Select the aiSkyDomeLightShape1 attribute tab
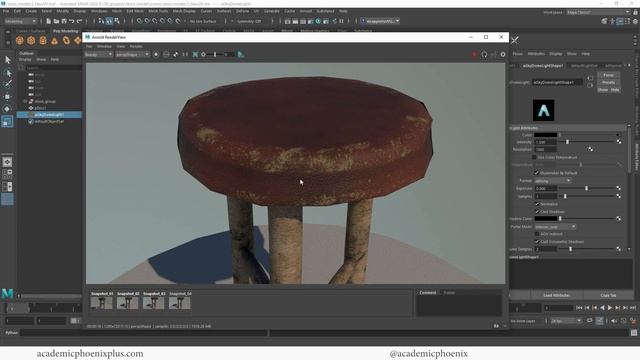The height and width of the screenshot is (360, 640). click(543, 65)
